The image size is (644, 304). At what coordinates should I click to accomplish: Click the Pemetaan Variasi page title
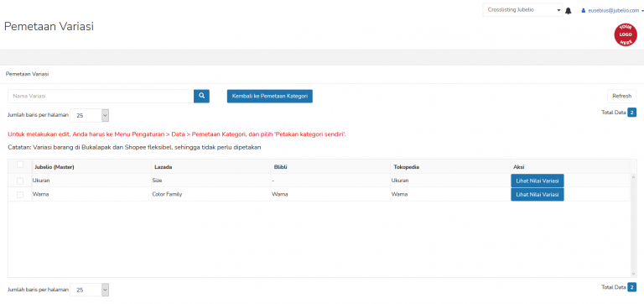pos(49,26)
